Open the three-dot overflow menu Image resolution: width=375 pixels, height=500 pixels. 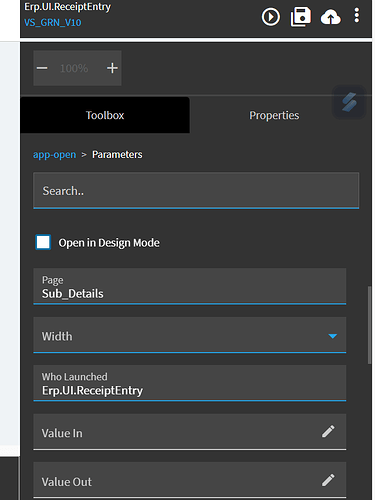[357, 16]
